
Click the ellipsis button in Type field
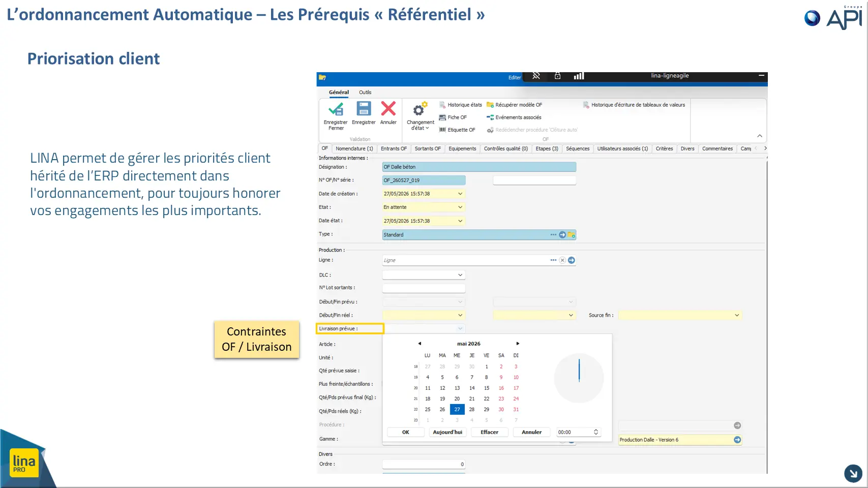553,235
